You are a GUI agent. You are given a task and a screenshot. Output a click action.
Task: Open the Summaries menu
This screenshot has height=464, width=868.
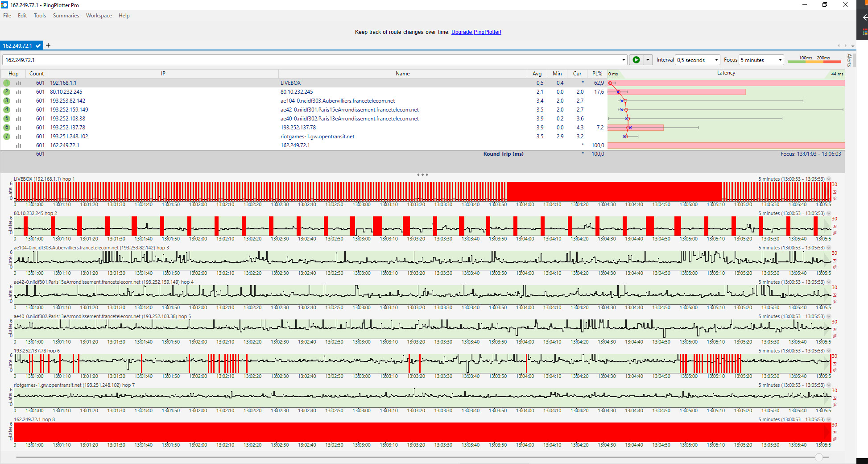click(x=66, y=16)
